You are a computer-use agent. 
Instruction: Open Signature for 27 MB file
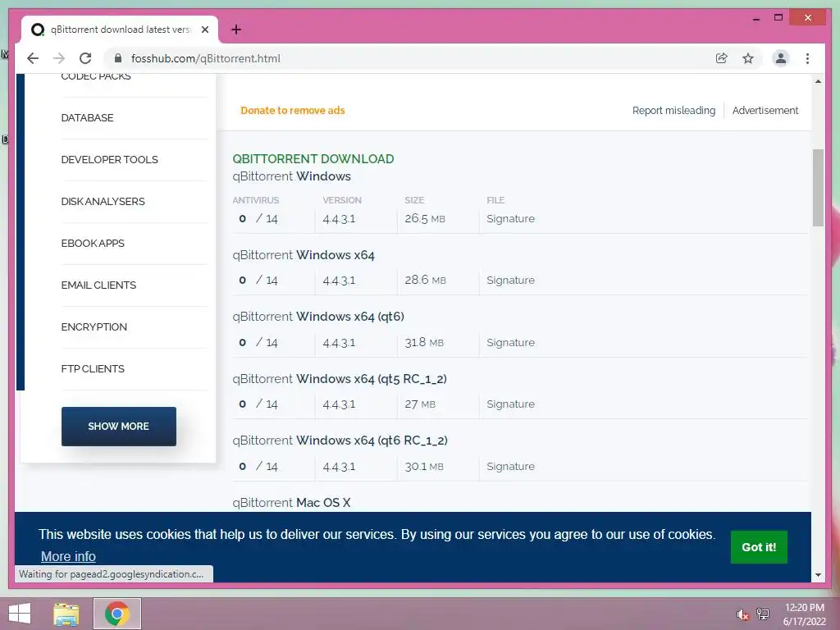coord(510,404)
